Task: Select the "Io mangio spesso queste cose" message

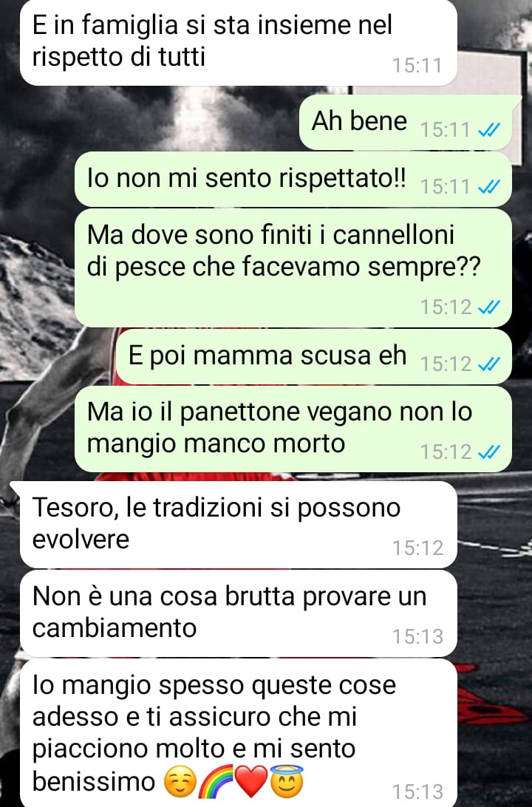Action: 239,733
